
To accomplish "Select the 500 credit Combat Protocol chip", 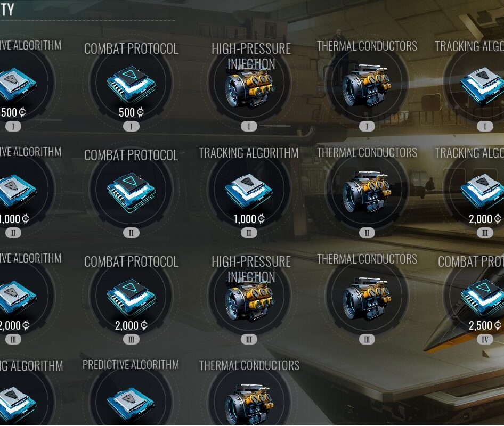I will (x=131, y=84).
